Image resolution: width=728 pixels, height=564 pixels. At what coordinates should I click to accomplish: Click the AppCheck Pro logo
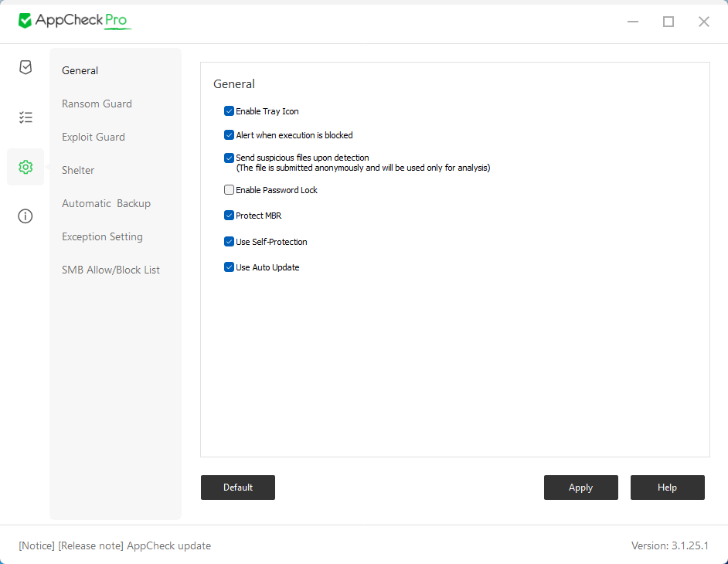pos(74,20)
